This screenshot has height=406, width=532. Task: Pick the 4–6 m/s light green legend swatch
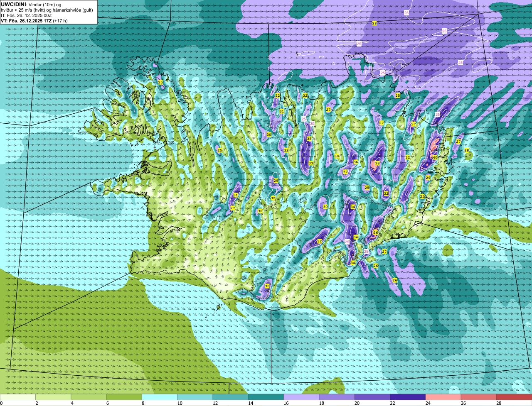[89, 397]
